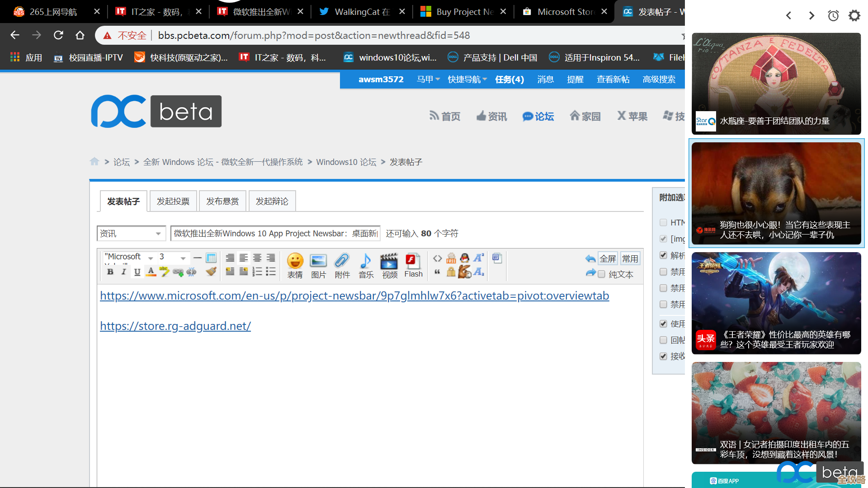The image size is (868, 488).
Task: Select the 发布悬赏 tab
Action: [x=222, y=201]
